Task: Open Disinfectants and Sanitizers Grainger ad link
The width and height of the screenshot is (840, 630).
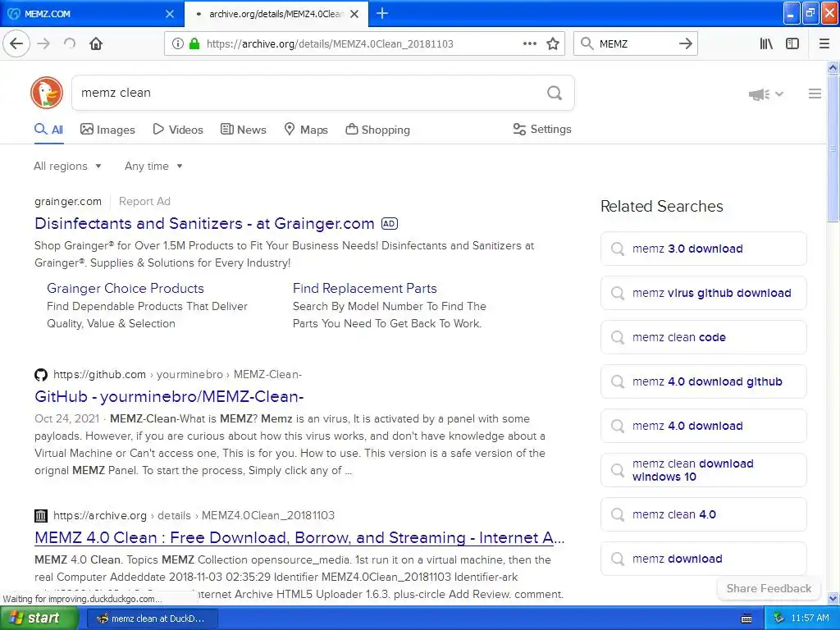Action: [204, 223]
